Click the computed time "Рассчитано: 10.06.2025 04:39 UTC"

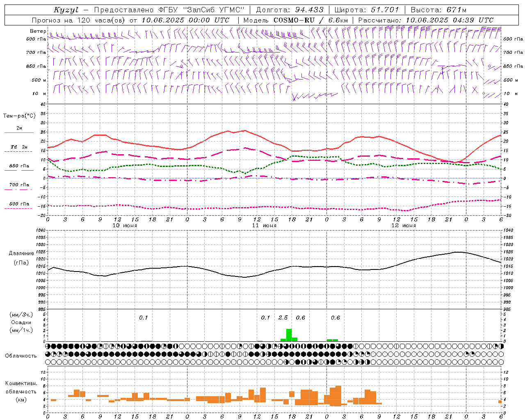[426, 20]
